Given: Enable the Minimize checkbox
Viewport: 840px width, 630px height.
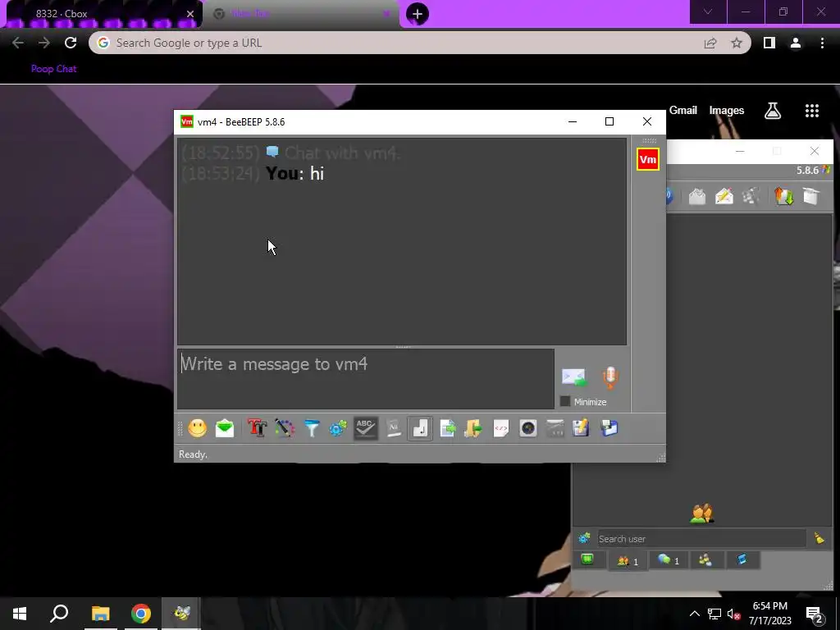Looking at the screenshot, I should (x=564, y=401).
